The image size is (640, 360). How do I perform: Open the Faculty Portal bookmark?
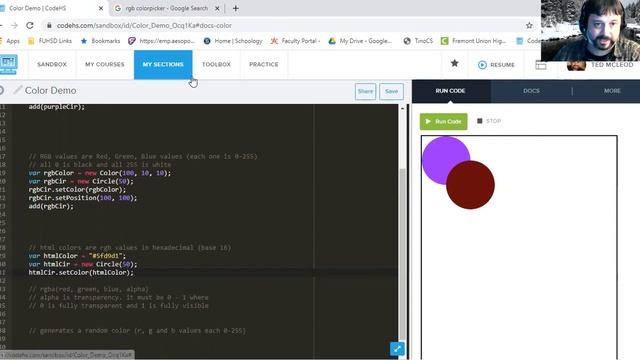[296, 41]
